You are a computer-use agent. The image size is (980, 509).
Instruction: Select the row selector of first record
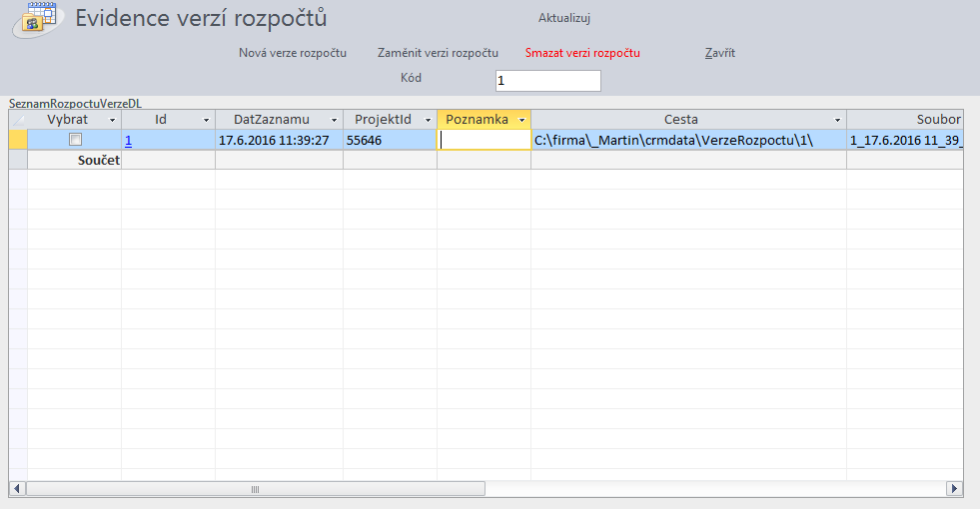18,141
